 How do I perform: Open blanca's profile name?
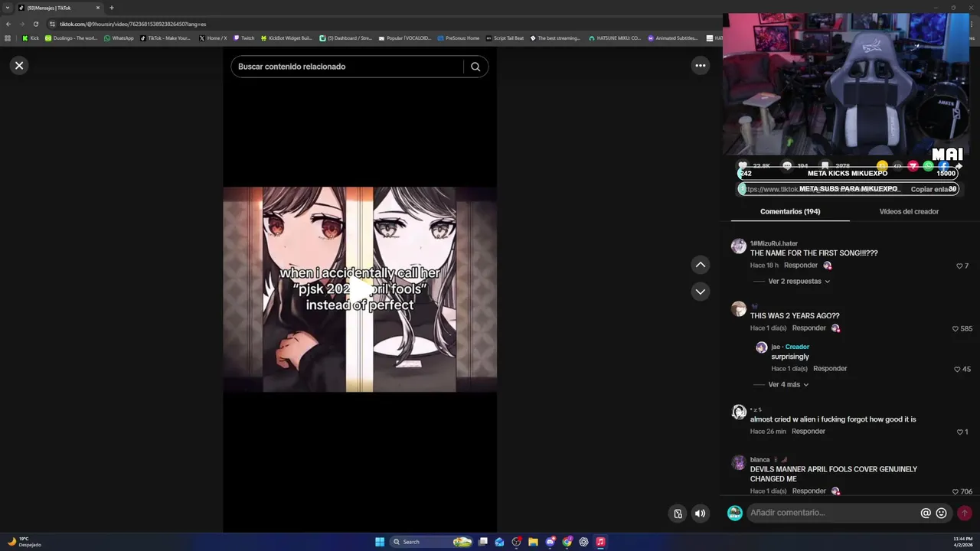(759, 460)
